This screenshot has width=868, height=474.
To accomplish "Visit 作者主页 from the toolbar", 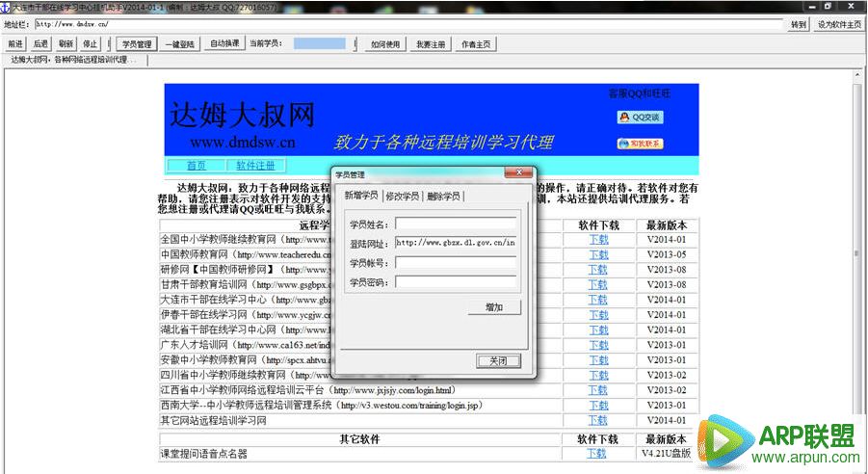I will click(x=476, y=43).
